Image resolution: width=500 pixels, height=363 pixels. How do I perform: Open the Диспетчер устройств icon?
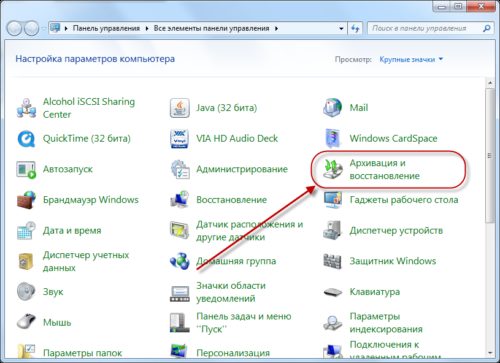click(332, 230)
